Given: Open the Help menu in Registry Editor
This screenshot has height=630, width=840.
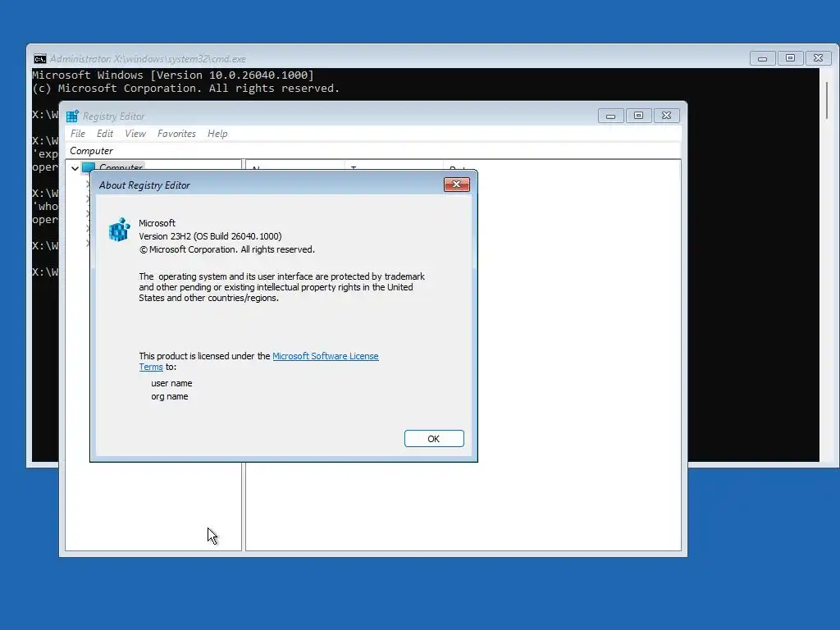Looking at the screenshot, I should pyautogui.click(x=217, y=134).
